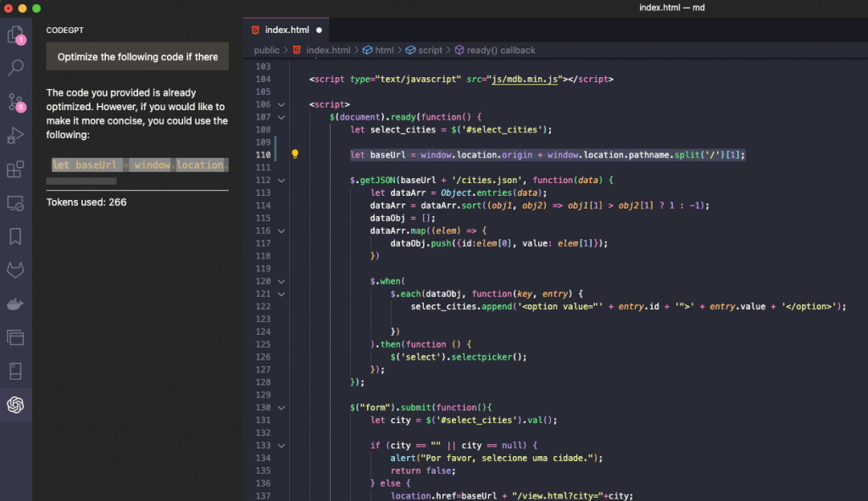Open the js/mdb.min.js link on line 104

(524, 79)
